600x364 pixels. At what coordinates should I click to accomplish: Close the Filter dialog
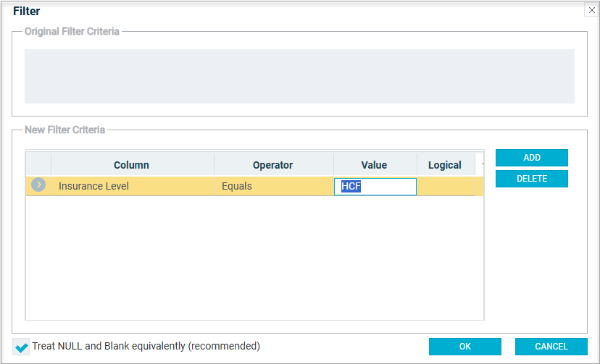click(591, 10)
